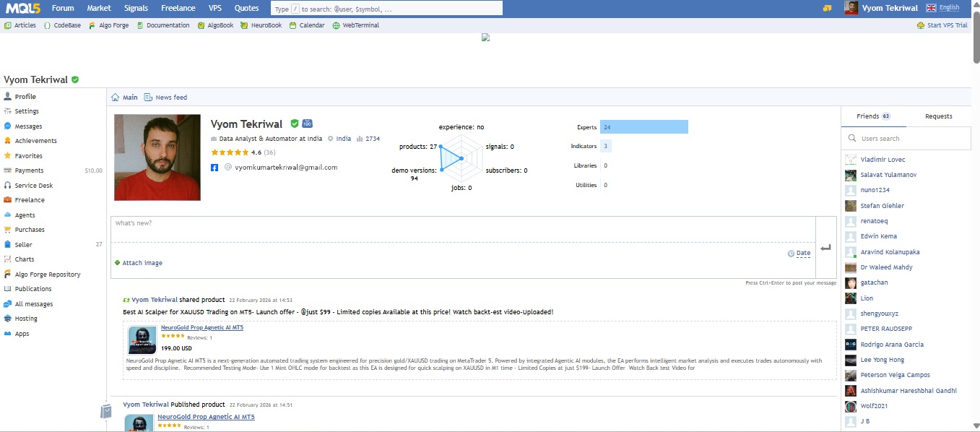The width and height of the screenshot is (980, 432).
Task: Open the WebTerminal link
Action: tap(356, 25)
